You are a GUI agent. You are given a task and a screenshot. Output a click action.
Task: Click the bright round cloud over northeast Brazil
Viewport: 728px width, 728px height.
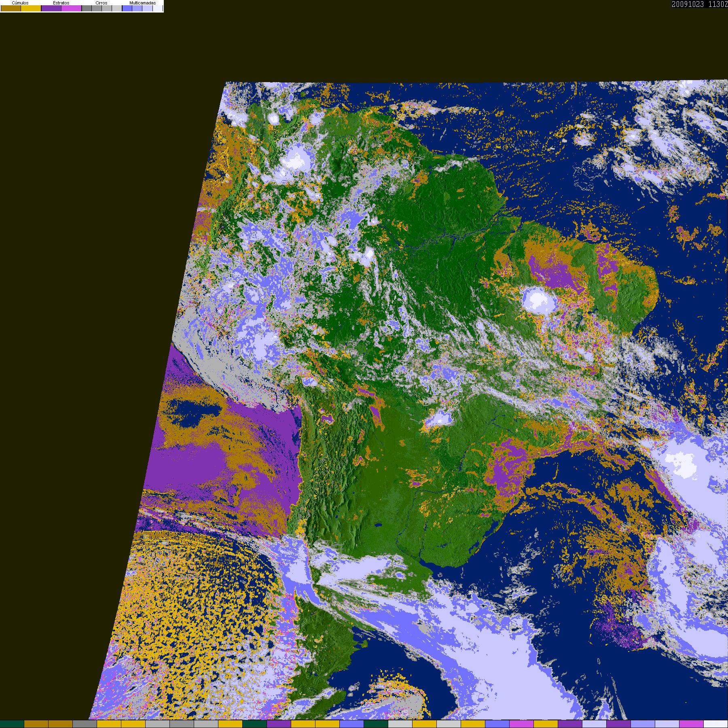click(x=538, y=301)
